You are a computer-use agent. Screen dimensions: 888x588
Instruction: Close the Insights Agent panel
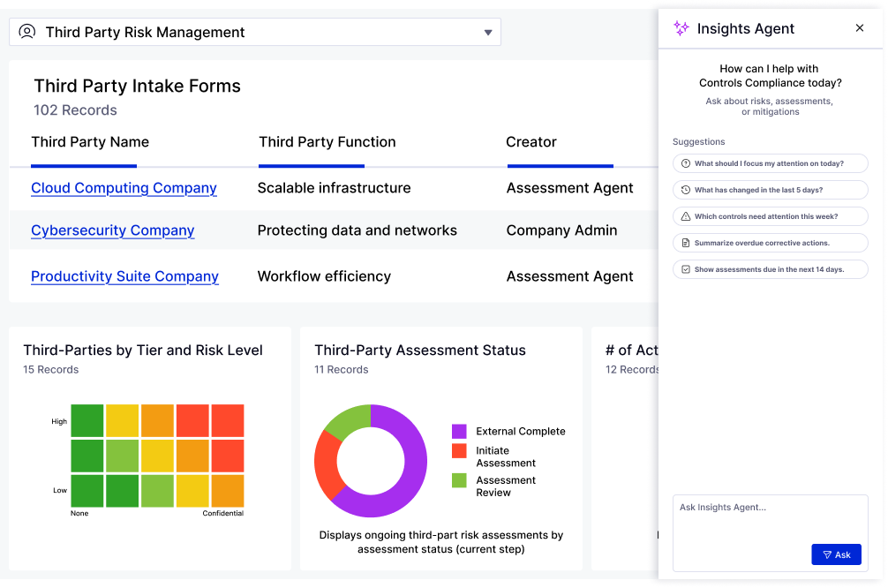(x=859, y=27)
